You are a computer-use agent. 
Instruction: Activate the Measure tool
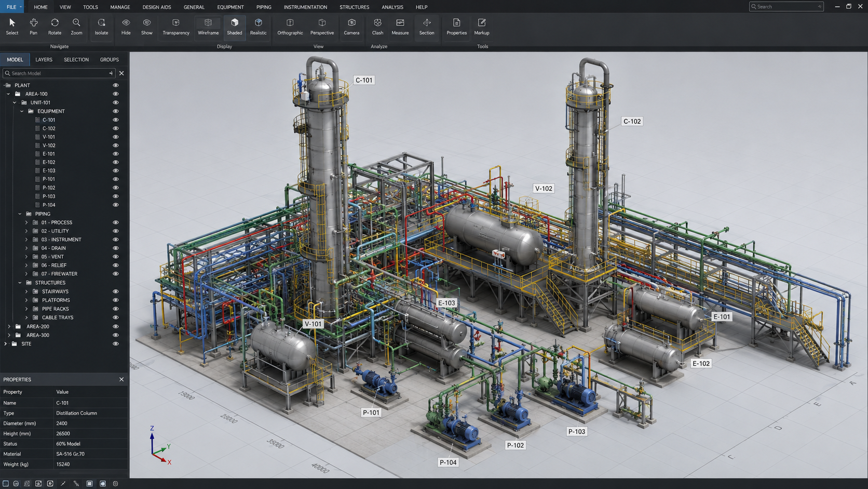pyautogui.click(x=400, y=27)
